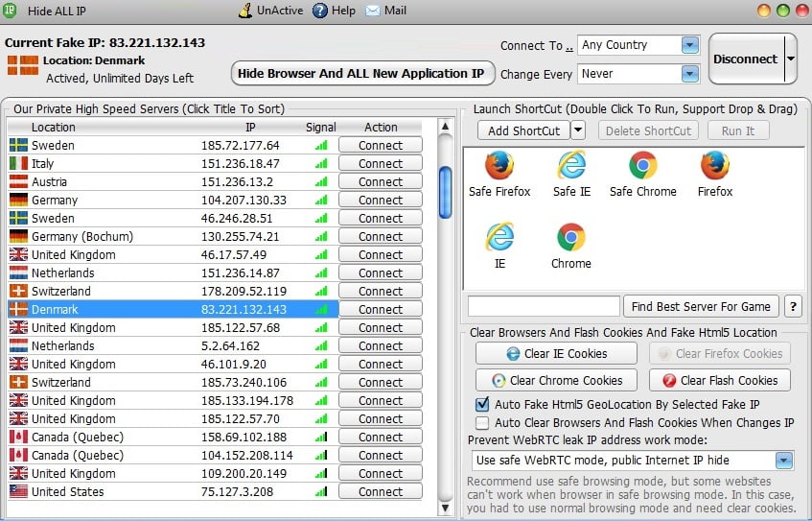Click the Germany (Bochum) flag icon
This screenshot has width=812, height=521.
[x=18, y=236]
